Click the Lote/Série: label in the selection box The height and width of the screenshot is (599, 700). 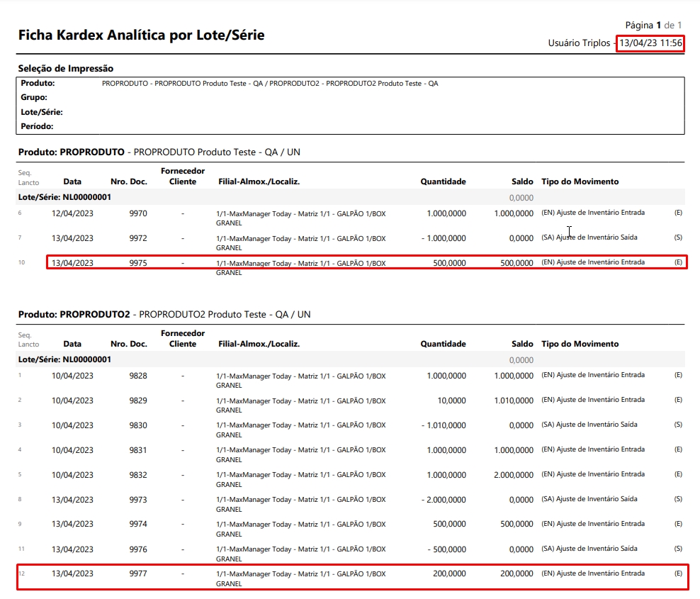click(x=42, y=112)
